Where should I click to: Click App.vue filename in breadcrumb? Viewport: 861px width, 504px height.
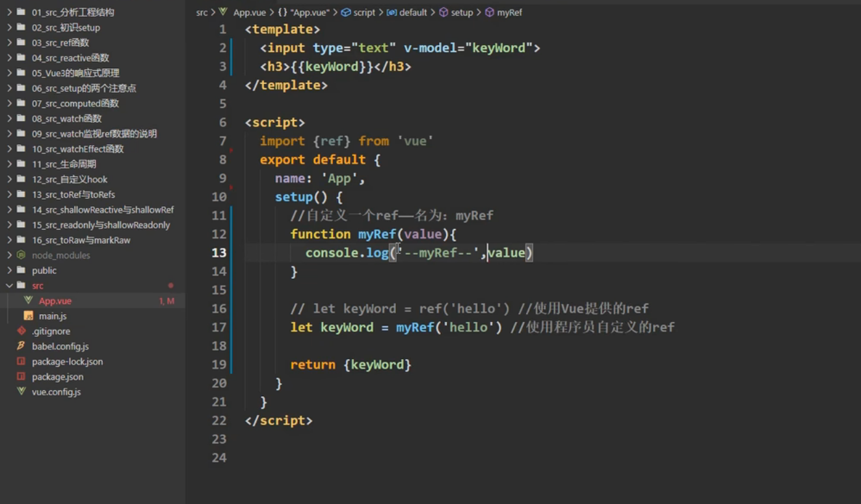pos(250,12)
